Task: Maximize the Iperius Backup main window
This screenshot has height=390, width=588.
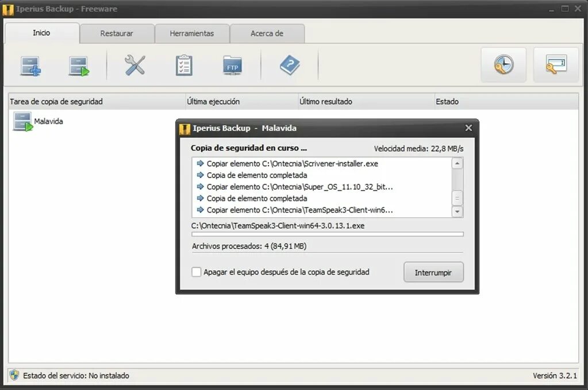Action: (x=565, y=9)
